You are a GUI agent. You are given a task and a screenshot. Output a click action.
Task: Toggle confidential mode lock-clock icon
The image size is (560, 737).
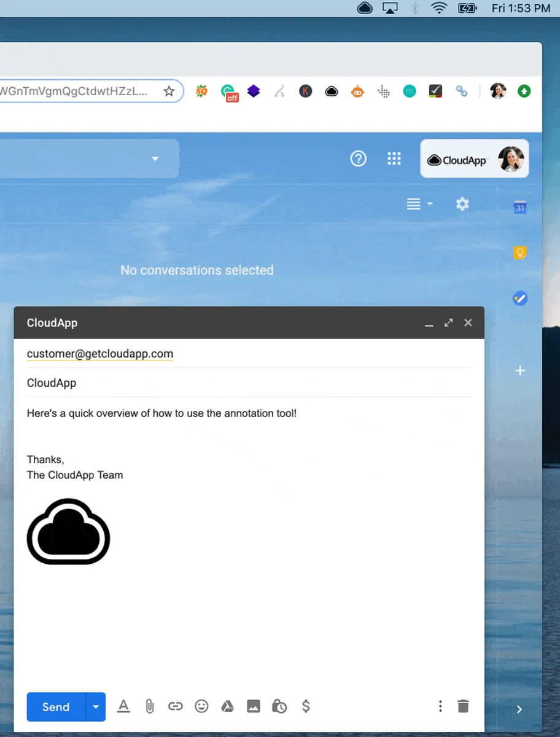[x=279, y=706]
